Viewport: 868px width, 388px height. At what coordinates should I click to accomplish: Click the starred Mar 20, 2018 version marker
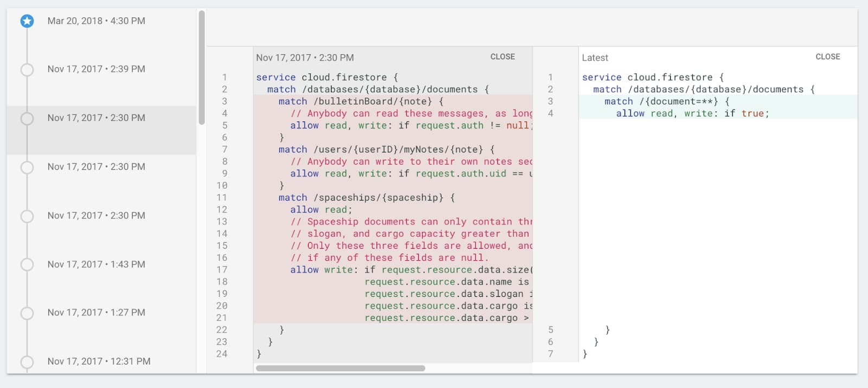(27, 21)
